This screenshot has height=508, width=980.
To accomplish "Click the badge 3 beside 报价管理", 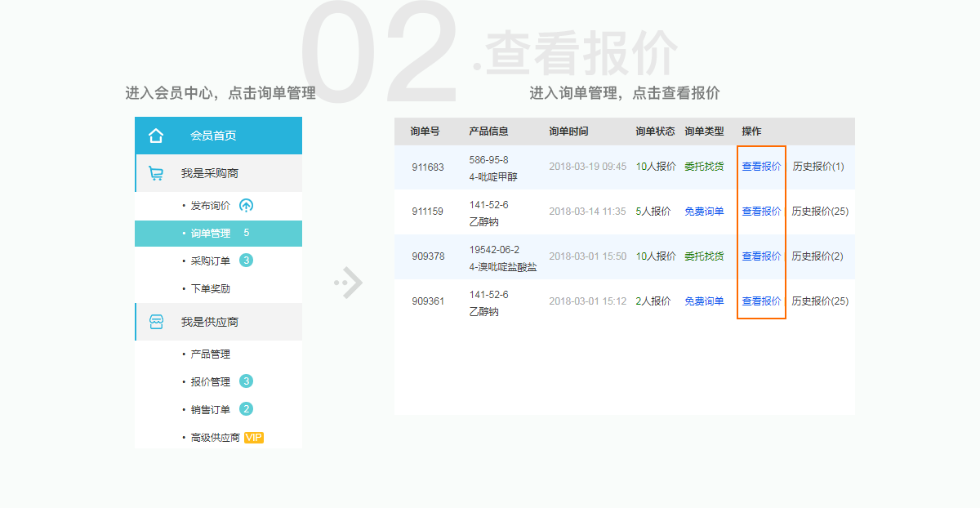I will [246, 381].
